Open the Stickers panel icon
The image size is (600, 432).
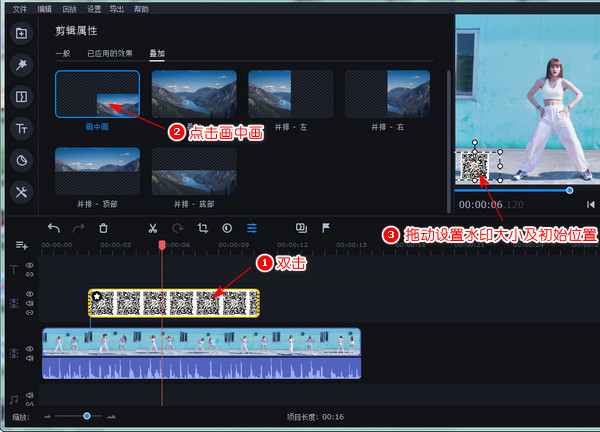coord(21,160)
